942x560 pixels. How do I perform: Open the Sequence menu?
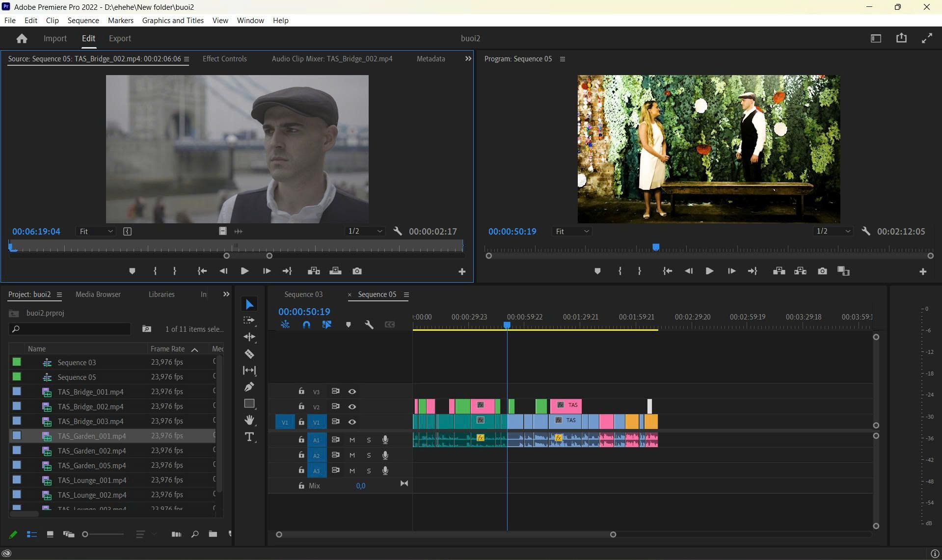pyautogui.click(x=83, y=20)
